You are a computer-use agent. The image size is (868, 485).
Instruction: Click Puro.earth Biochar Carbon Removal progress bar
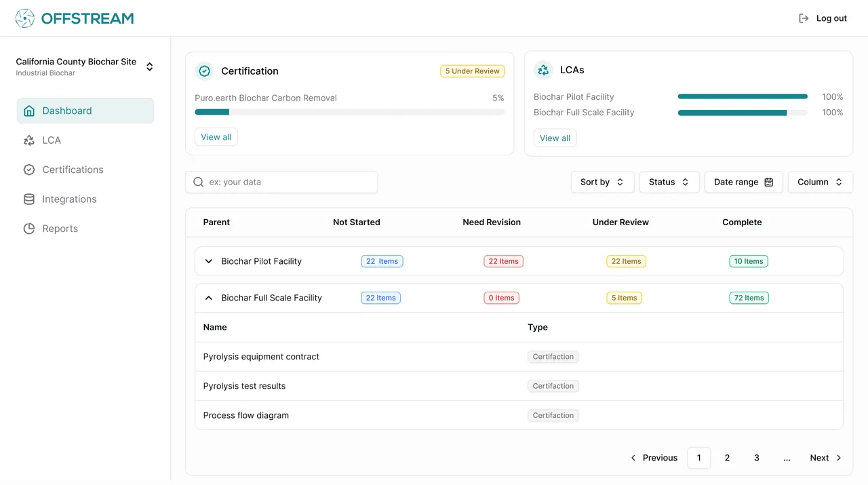350,112
